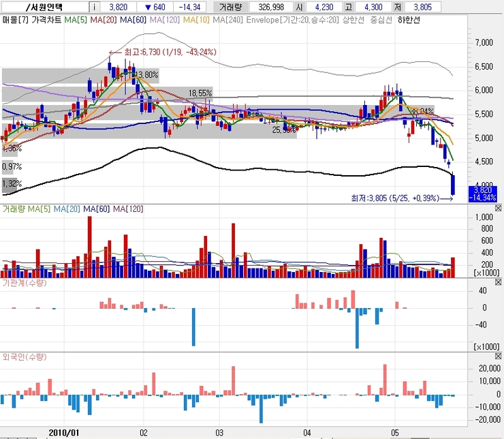
Task: Click the 7,000 price axis label
Action: [x=484, y=42]
